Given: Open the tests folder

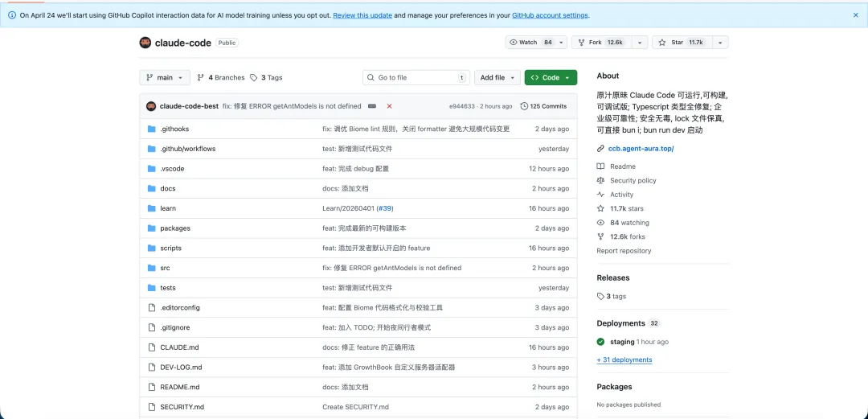Looking at the screenshot, I should pyautogui.click(x=168, y=288).
